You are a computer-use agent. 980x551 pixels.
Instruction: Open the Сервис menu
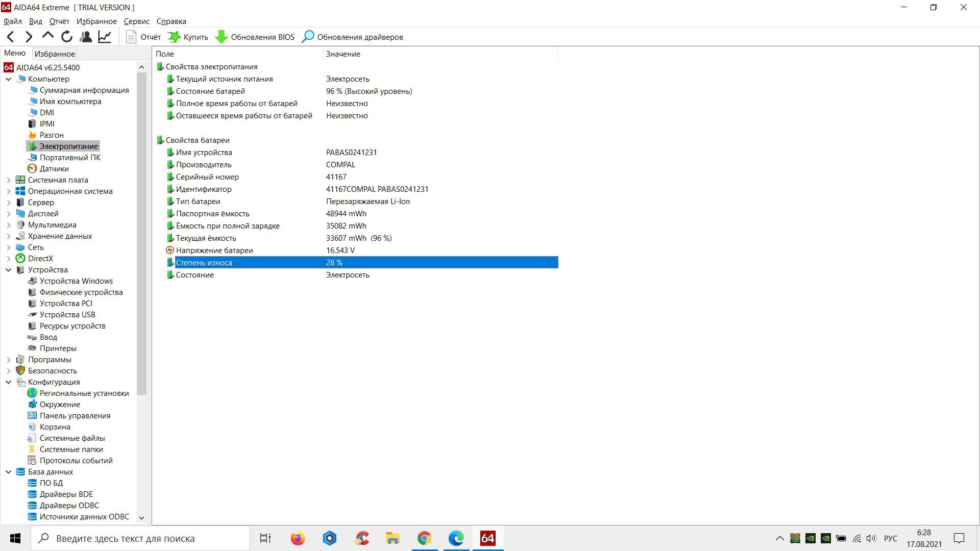[136, 21]
